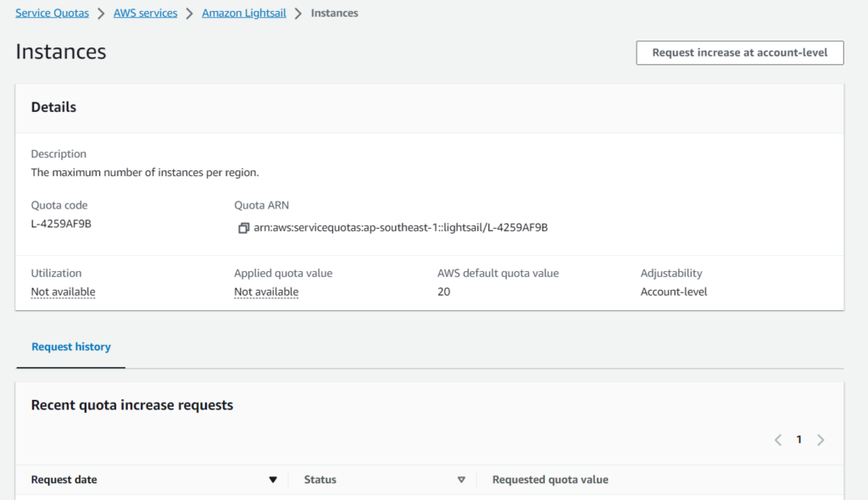Screen dimensions: 868x500
Task: Go to the next page of requests
Action: [x=820, y=440]
